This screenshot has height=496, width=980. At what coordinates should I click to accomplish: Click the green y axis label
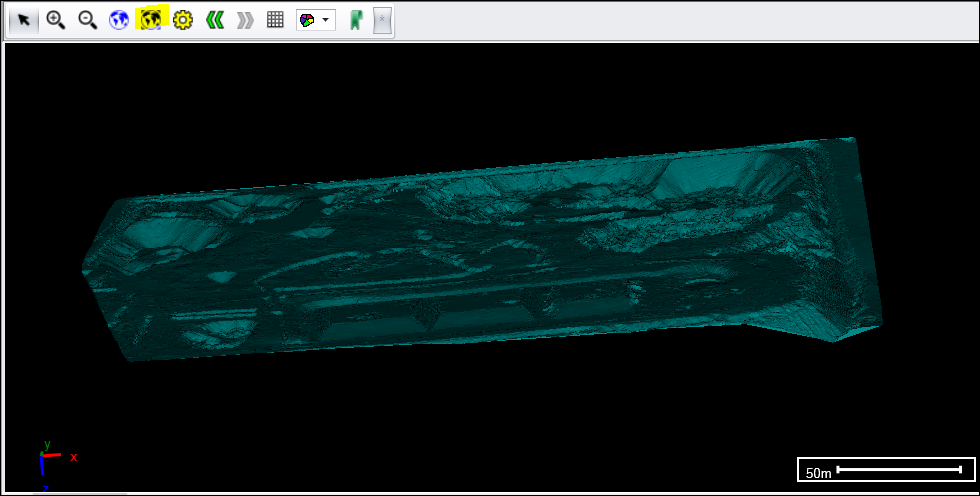tap(46, 444)
